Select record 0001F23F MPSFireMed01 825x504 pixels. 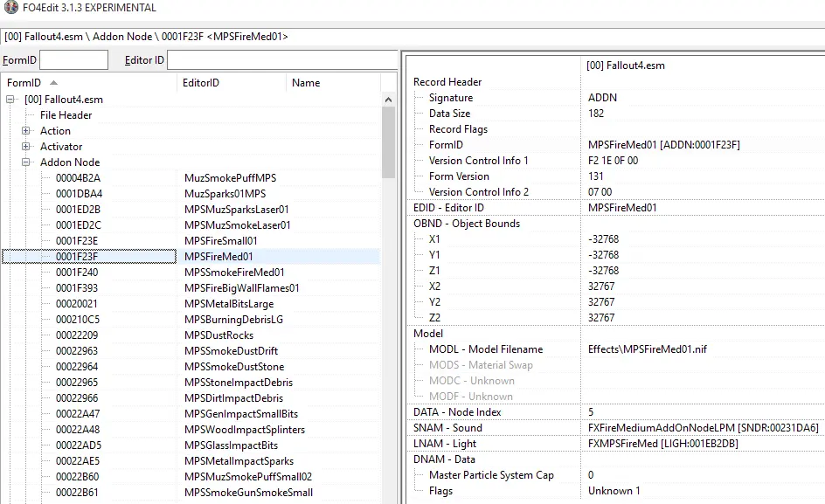191,257
